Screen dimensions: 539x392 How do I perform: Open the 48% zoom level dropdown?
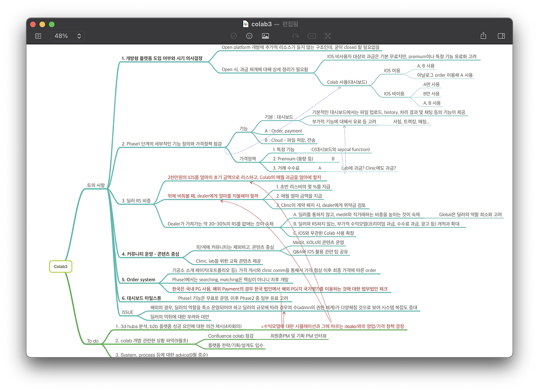pos(68,36)
